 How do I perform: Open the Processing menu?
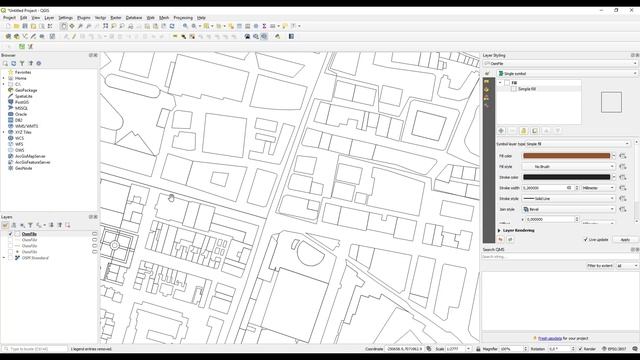click(183, 18)
